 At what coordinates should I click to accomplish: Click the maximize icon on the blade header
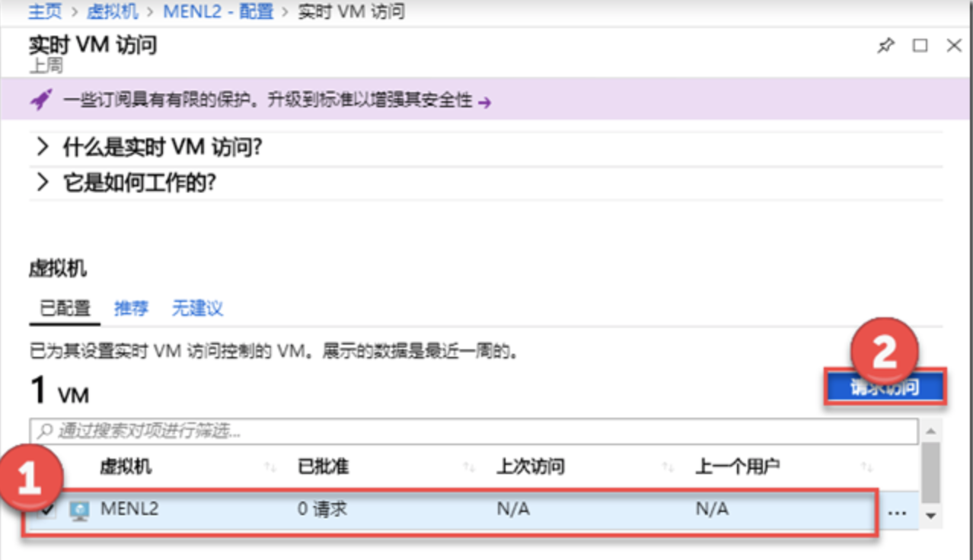tap(919, 45)
